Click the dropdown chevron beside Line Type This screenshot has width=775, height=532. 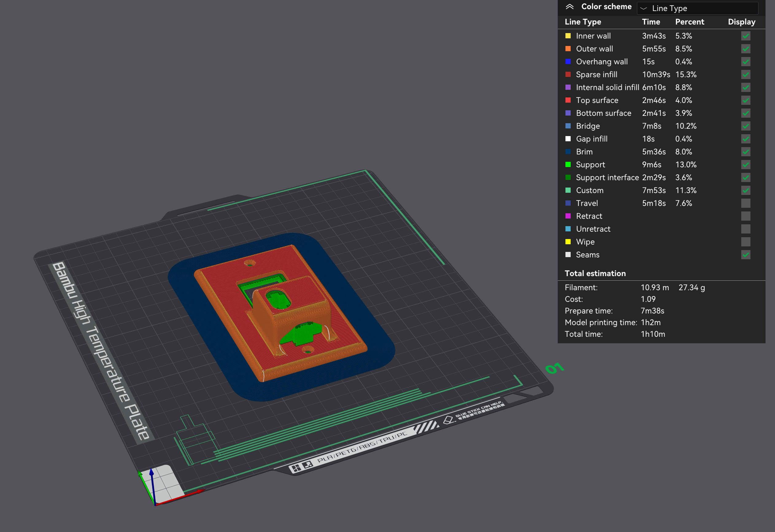pos(644,8)
